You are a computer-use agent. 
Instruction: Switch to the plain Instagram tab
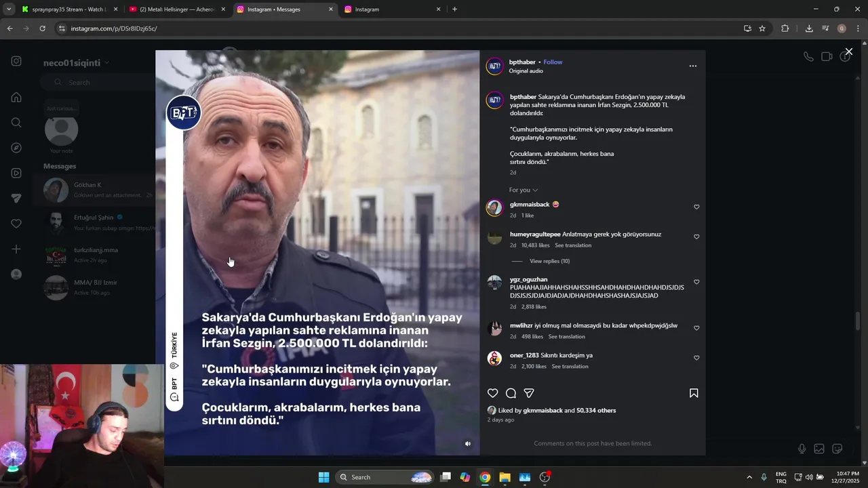pos(392,9)
